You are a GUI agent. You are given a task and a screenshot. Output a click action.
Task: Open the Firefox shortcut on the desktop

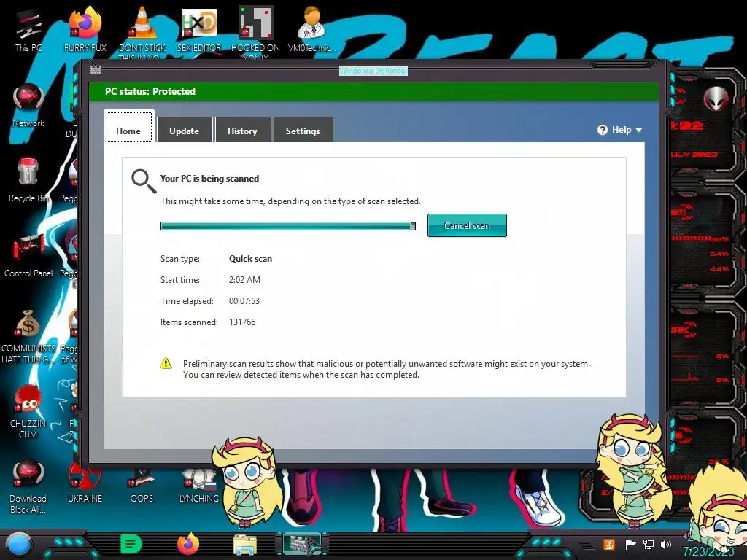[x=85, y=28]
